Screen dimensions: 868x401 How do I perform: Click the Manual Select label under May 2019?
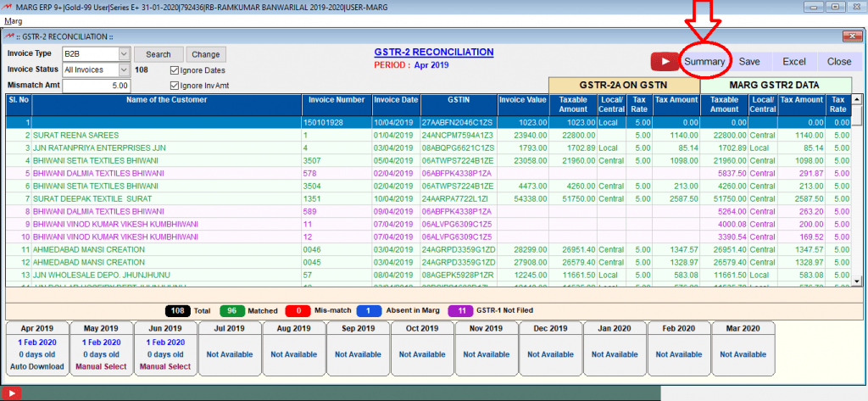point(101,366)
